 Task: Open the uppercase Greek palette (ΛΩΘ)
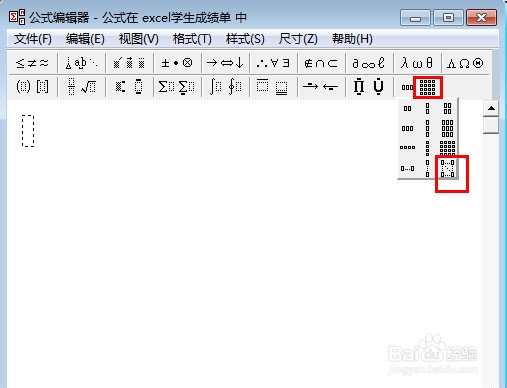(x=465, y=63)
